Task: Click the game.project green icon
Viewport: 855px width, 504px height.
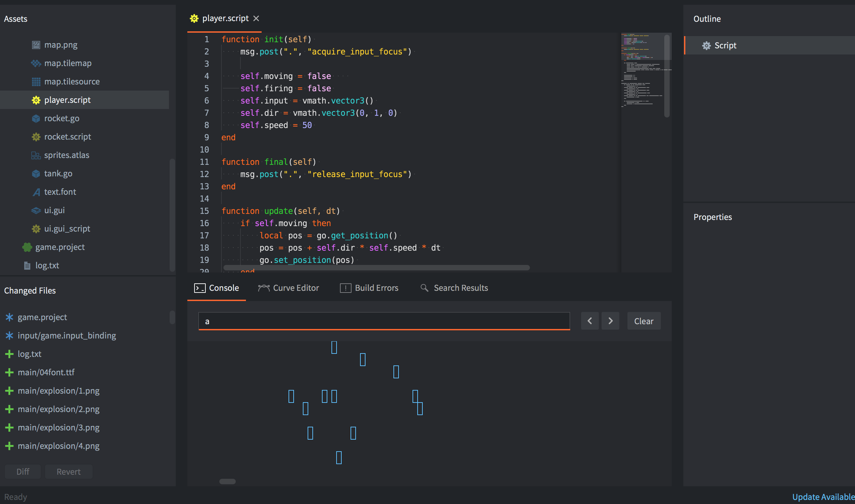Action: point(27,247)
